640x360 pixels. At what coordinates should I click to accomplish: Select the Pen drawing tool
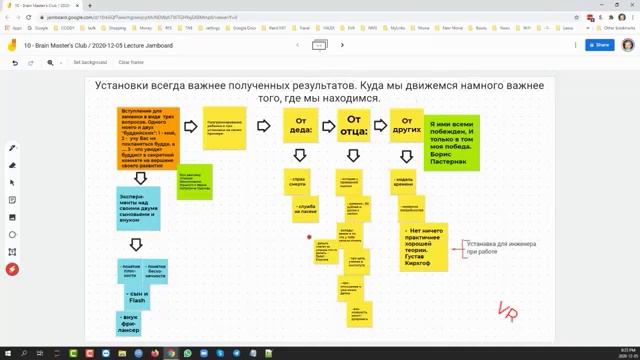[x=12, y=148]
